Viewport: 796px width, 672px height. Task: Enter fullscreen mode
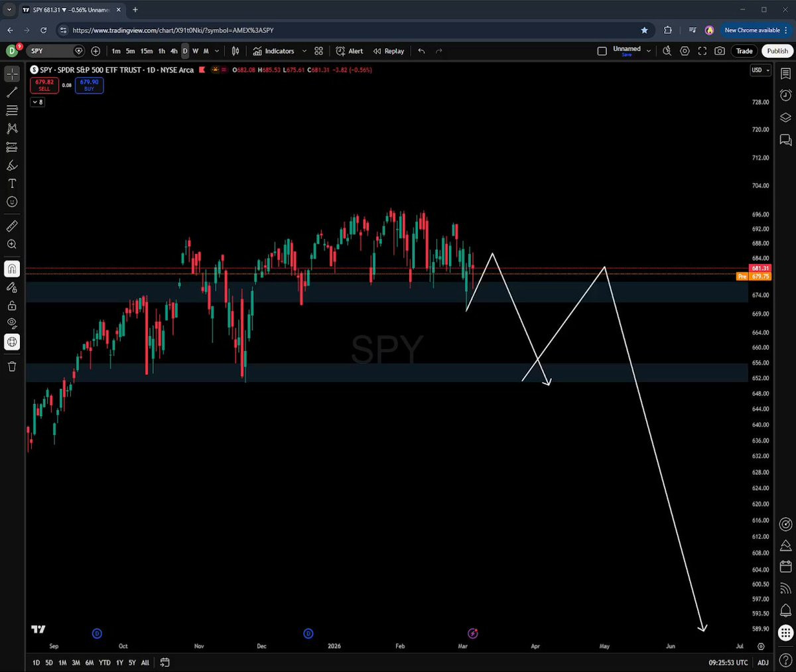[x=702, y=51]
